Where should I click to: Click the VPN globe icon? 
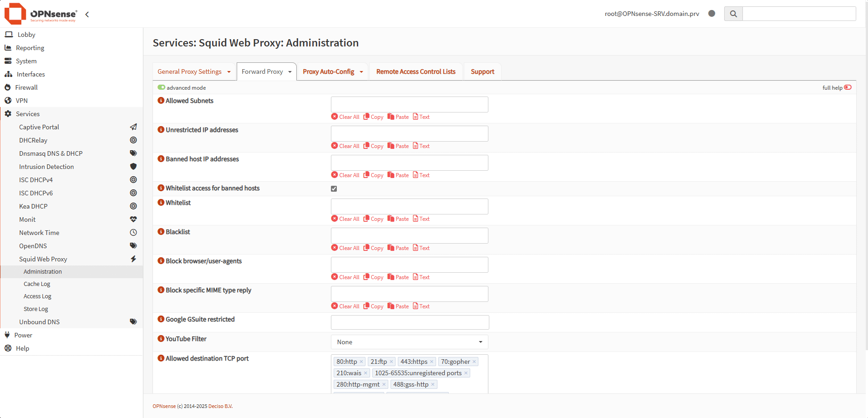point(8,101)
